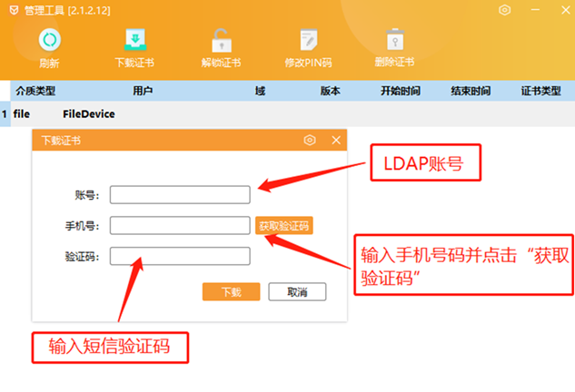Focus the 手机号 input field
The height and width of the screenshot is (392, 575).
pyautogui.click(x=180, y=225)
